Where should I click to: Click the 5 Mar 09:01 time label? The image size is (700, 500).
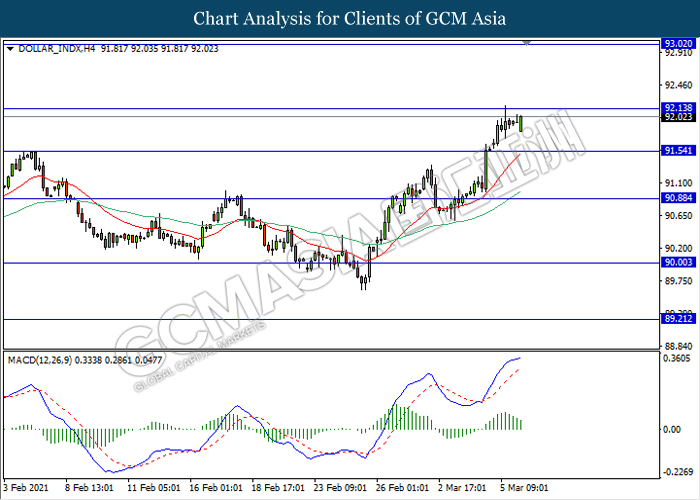coord(524,489)
